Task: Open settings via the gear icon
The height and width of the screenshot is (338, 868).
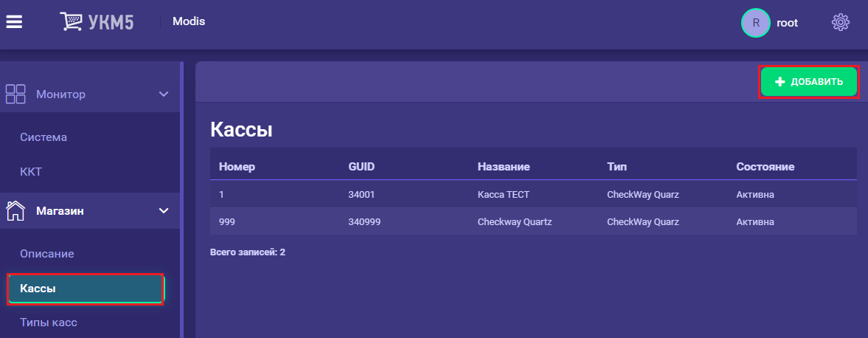Action: [x=840, y=22]
